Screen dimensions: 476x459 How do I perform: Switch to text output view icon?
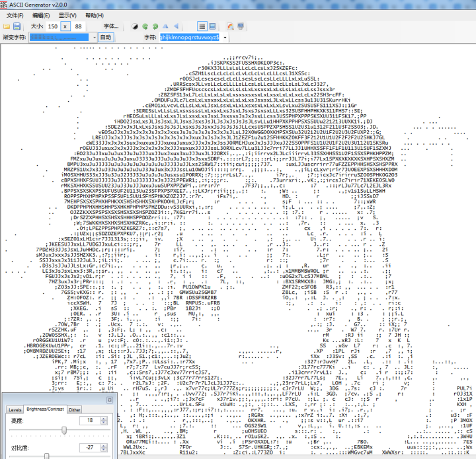[202, 26]
